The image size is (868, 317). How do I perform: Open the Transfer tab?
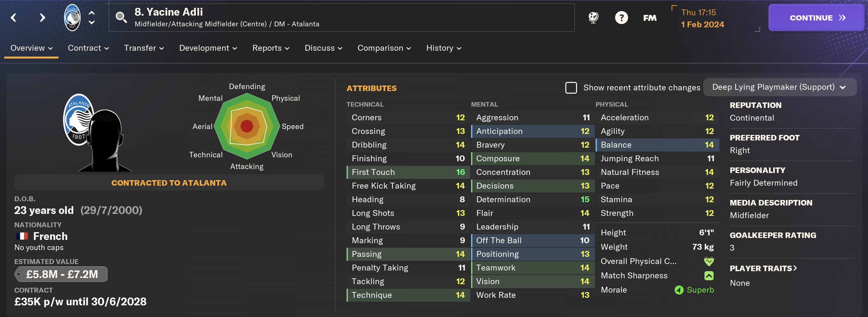(x=144, y=48)
